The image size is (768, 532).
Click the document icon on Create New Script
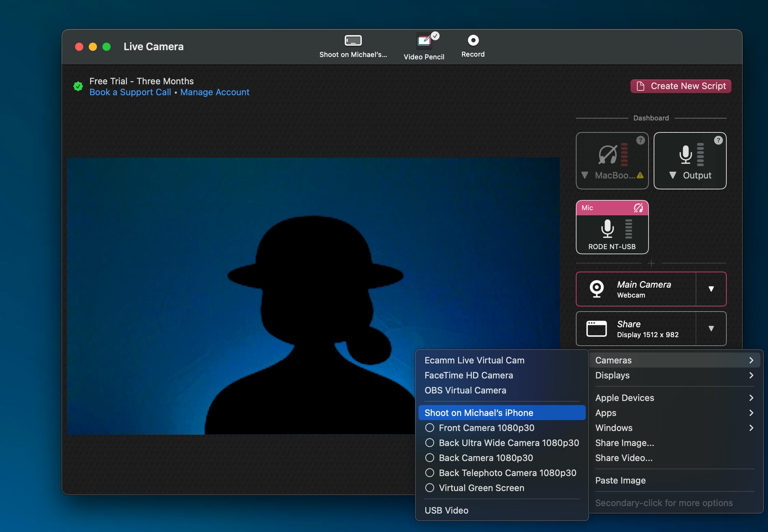click(x=641, y=86)
